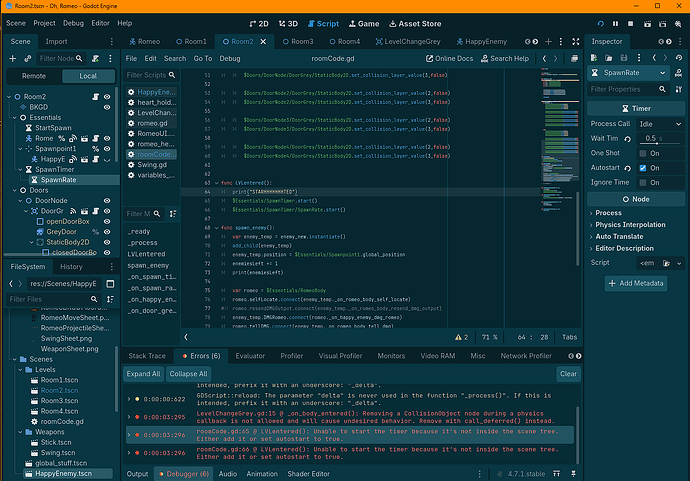This screenshot has width=690, height=481.
Task: Collapse the Essentials node tree
Action: pos(15,117)
